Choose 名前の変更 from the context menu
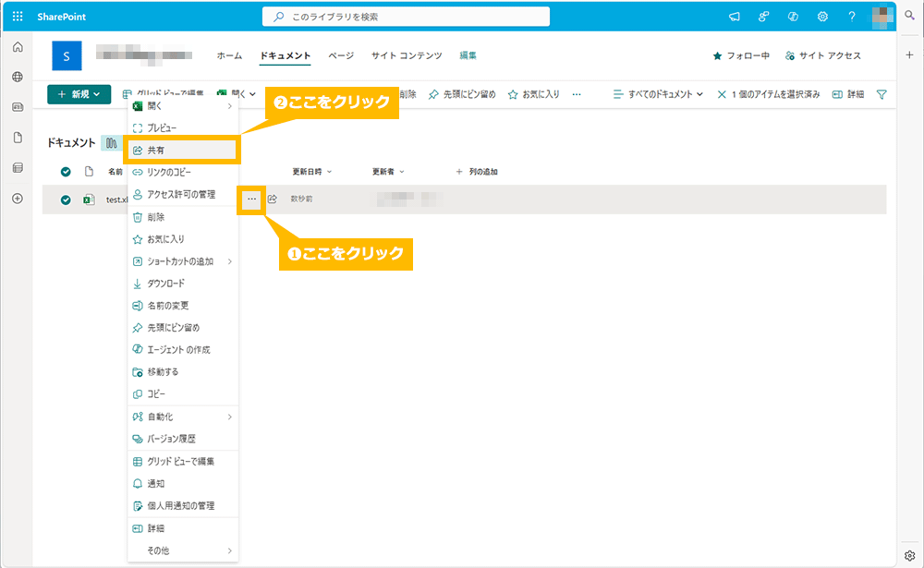 [x=183, y=306]
